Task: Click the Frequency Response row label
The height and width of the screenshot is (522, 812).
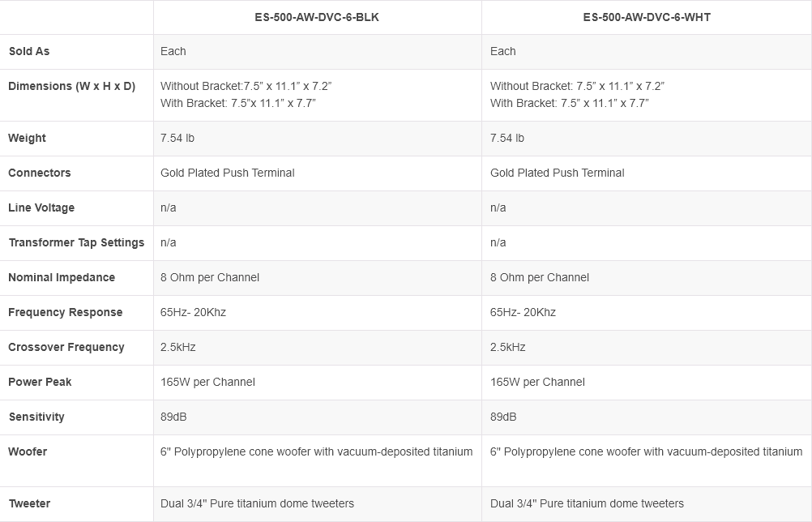Action: (66, 312)
